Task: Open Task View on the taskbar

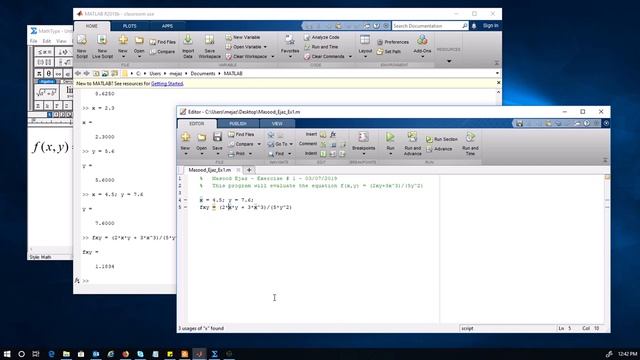Action: point(36,354)
